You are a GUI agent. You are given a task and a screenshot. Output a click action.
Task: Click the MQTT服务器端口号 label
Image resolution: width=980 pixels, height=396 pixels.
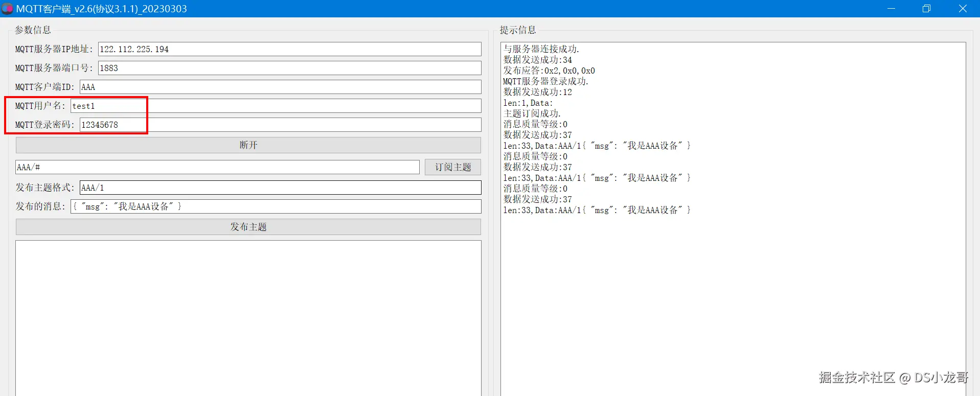[54, 68]
